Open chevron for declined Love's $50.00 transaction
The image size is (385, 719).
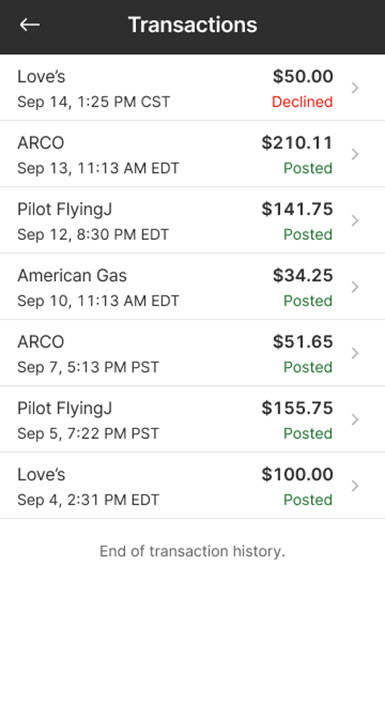(x=355, y=88)
